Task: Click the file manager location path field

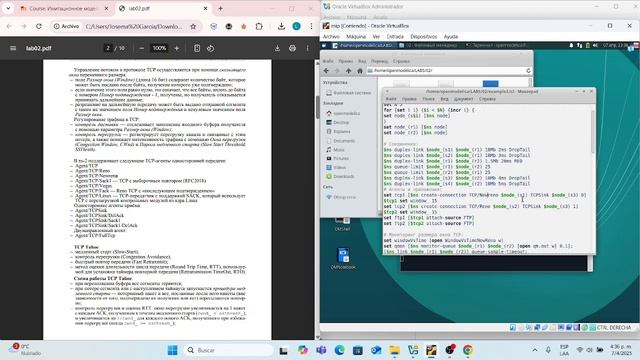Action: tap(445, 71)
